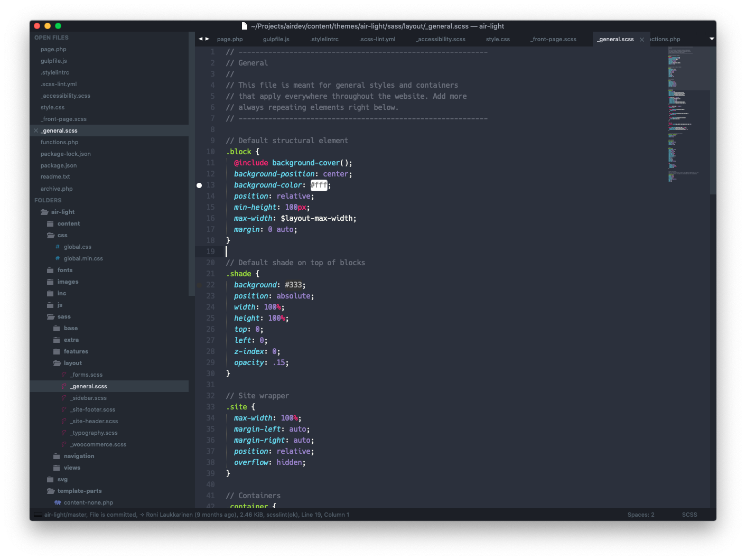Viewport: 746px width, 560px height.
Task: Switch to the page.php tab
Action: coord(230,39)
